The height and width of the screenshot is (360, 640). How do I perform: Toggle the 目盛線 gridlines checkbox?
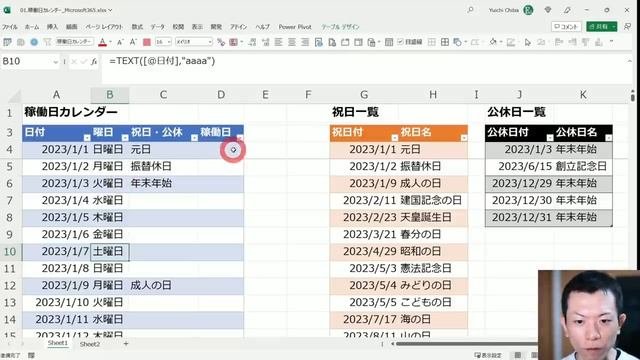400,42
